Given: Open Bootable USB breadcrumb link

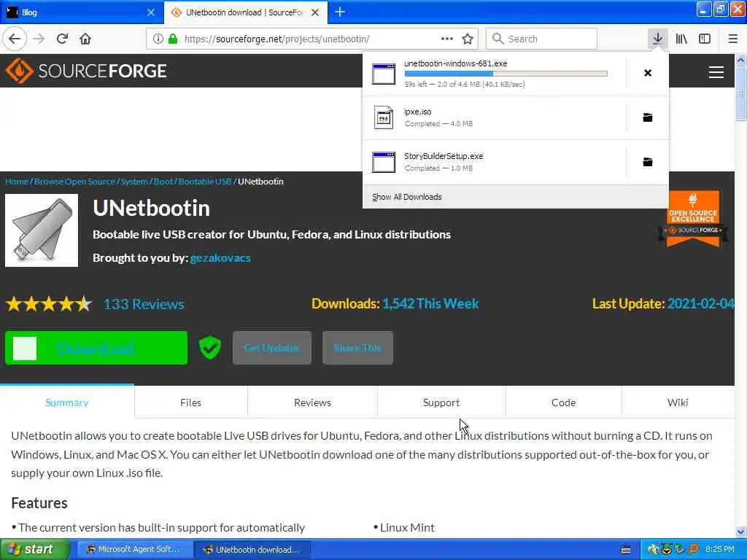Looking at the screenshot, I should point(205,182).
